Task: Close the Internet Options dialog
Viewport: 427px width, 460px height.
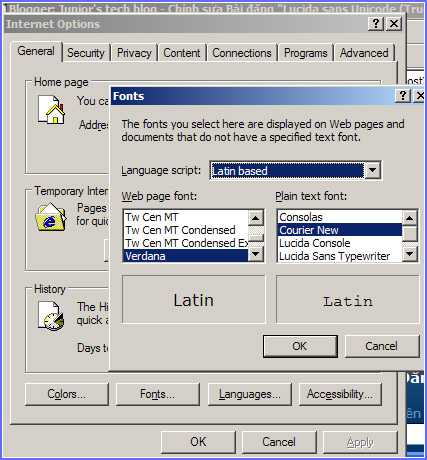Action: coord(394,24)
